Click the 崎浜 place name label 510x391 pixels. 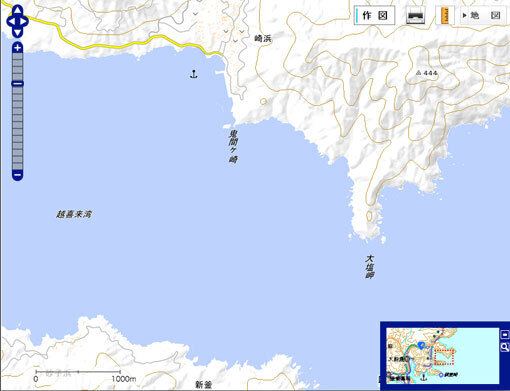pos(263,39)
